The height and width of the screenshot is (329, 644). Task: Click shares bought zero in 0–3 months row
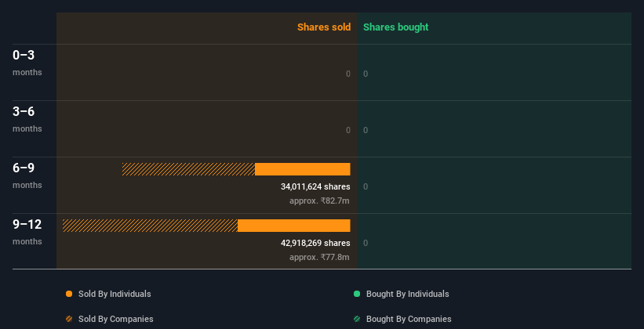pyautogui.click(x=366, y=74)
